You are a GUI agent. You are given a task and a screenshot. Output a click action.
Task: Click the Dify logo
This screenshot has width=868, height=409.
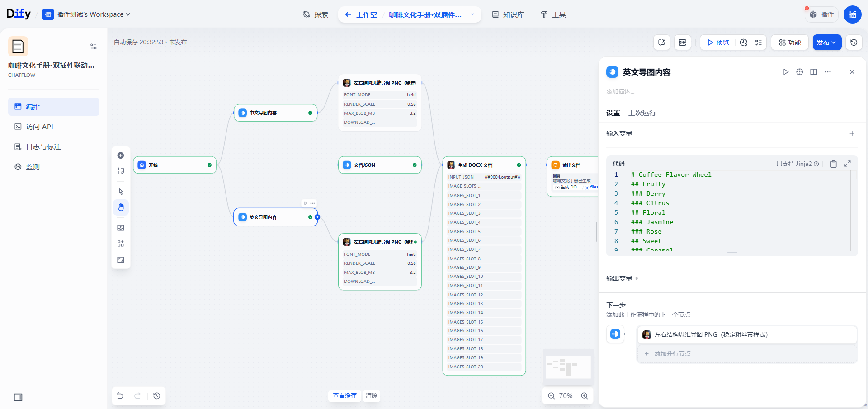coord(19,14)
